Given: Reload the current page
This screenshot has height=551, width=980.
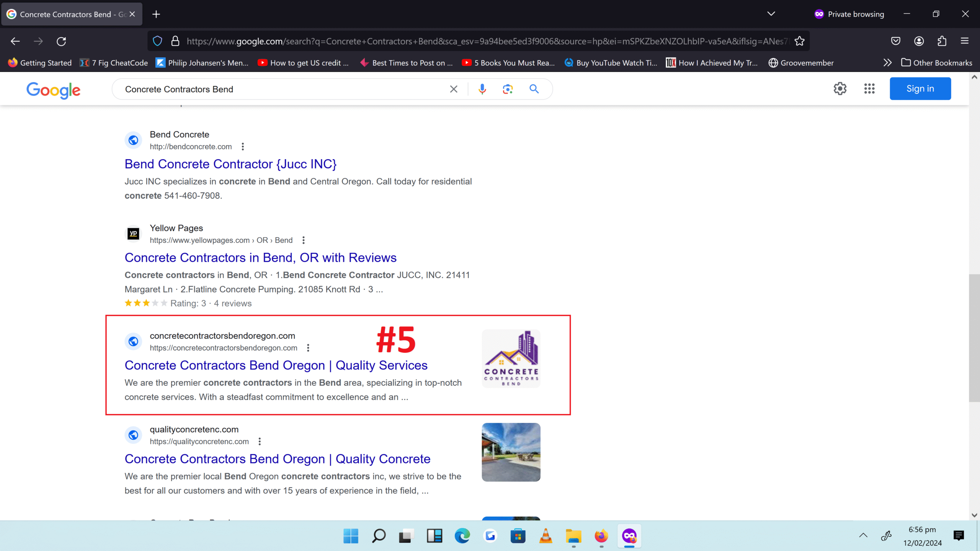Looking at the screenshot, I should click(x=61, y=41).
